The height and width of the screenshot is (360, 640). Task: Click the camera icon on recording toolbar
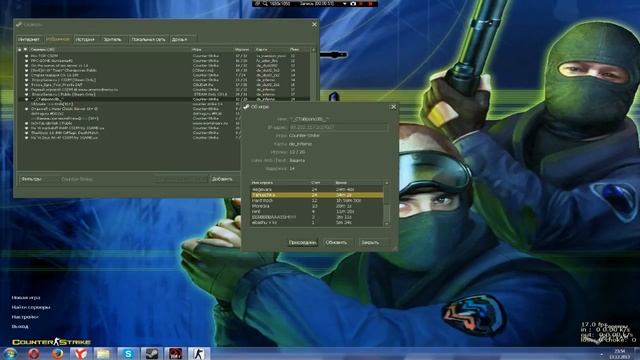353,4
